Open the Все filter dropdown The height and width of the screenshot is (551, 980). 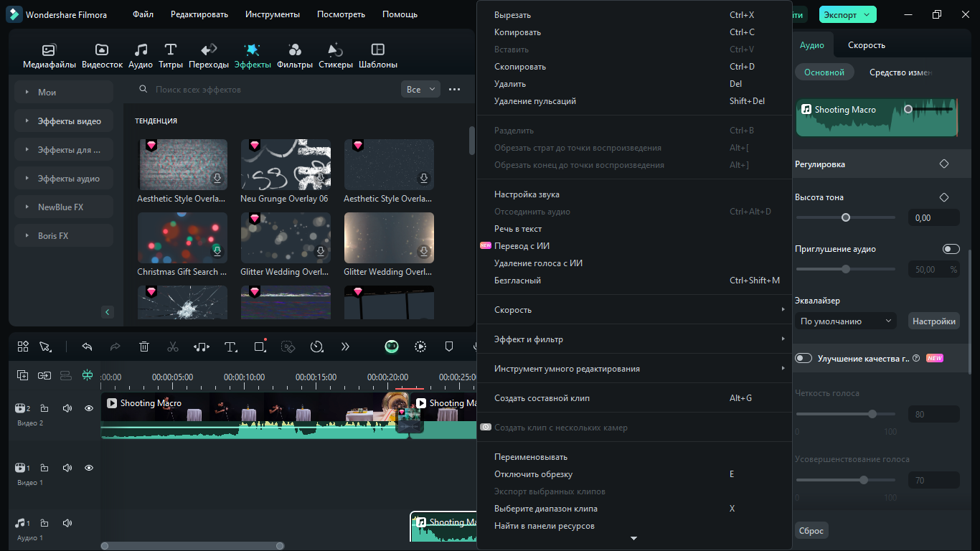tap(420, 90)
